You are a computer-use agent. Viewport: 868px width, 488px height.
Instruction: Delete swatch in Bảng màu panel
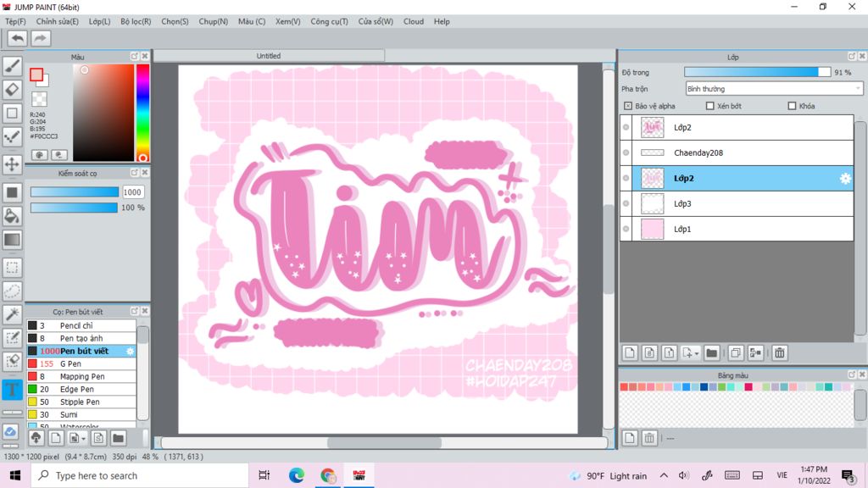649,438
